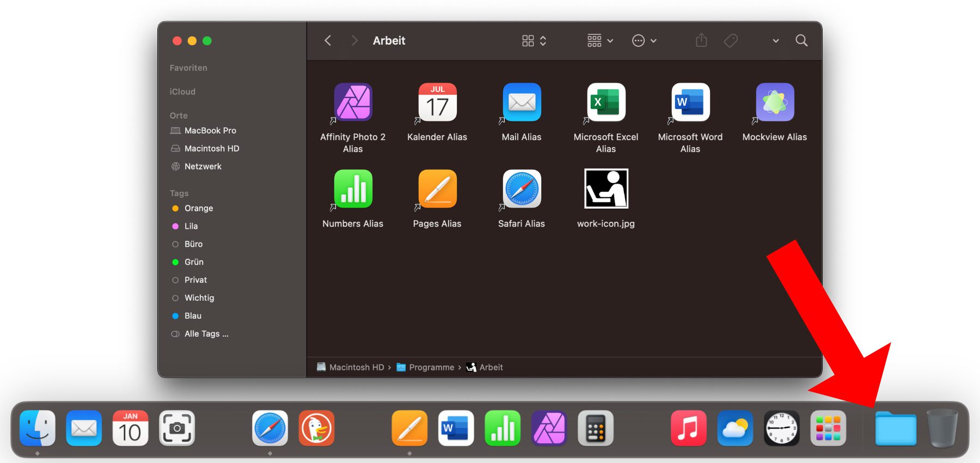Select the Mail Alias icon
The width and height of the screenshot is (980, 463).
click(x=522, y=102)
